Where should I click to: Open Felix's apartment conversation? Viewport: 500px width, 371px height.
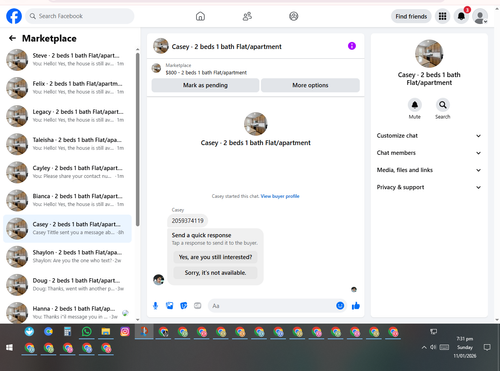(x=67, y=88)
